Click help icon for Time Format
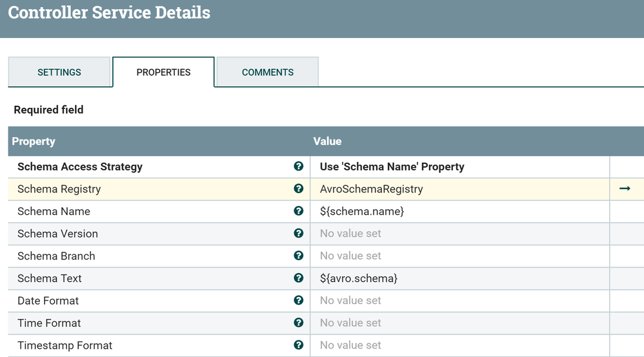The height and width of the screenshot is (357, 644). [x=298, y=323]
